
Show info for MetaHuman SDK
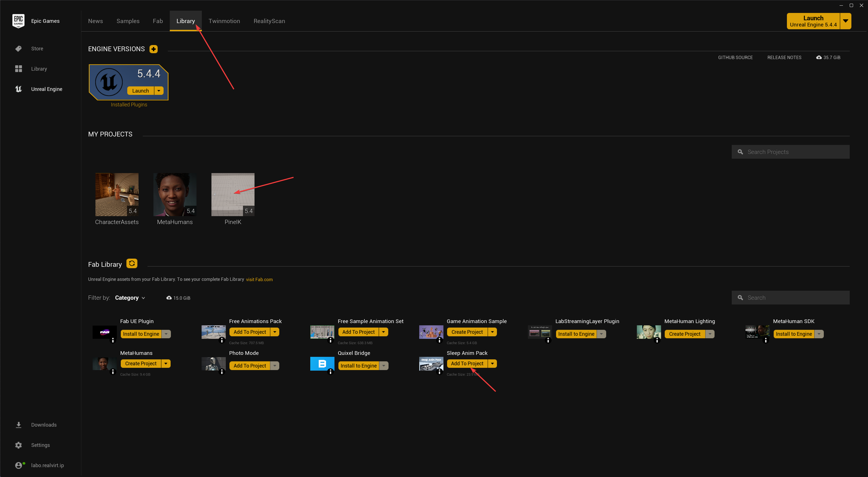point(766,340)
